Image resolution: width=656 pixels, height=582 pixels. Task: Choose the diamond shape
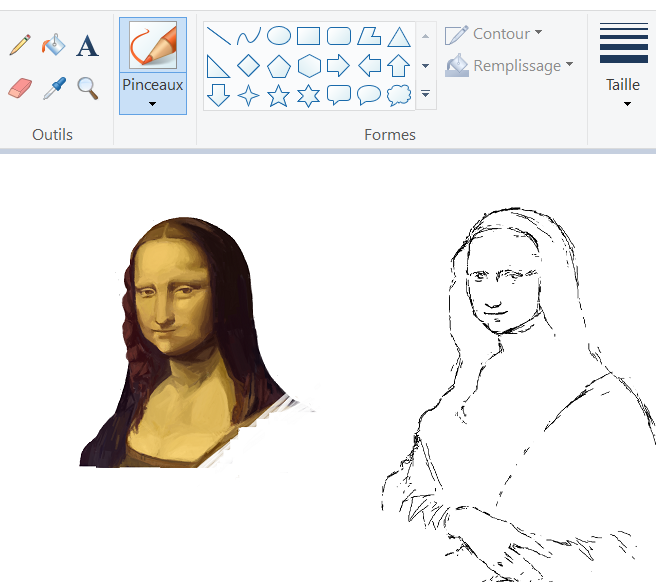[249, 66]
